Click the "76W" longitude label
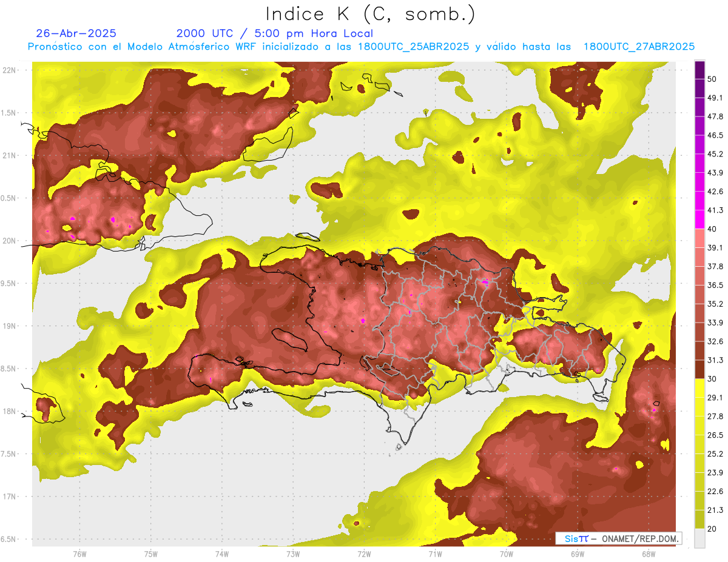The height and width of the screenshot is (562, 728). click(x=79, y=554)
